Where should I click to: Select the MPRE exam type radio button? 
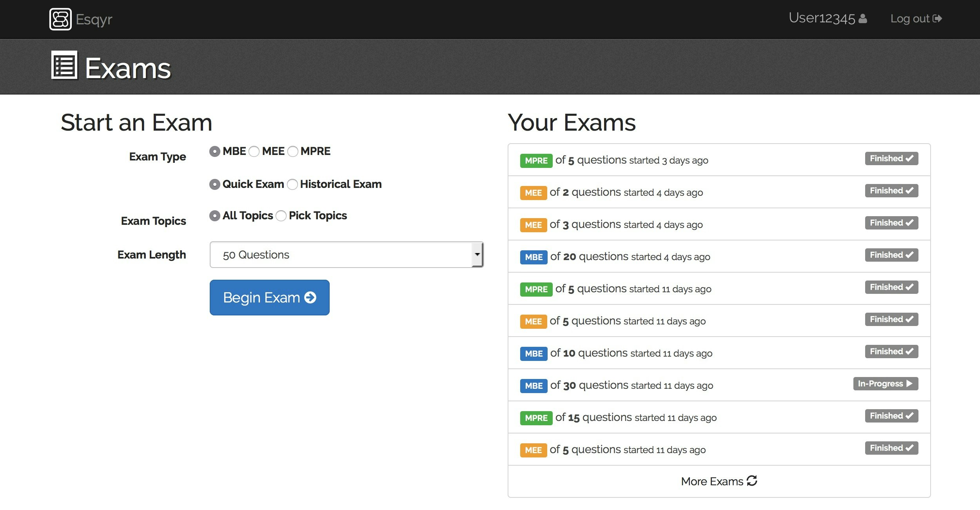[x=293, y=151]
